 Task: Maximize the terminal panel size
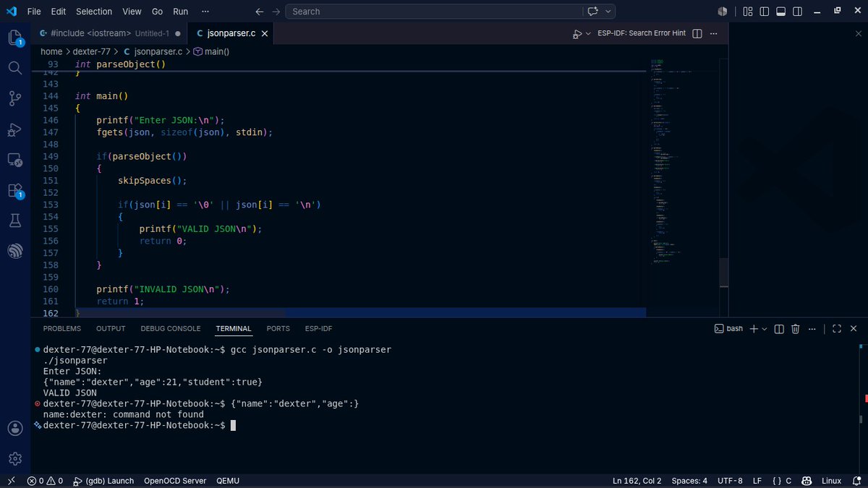837,328
